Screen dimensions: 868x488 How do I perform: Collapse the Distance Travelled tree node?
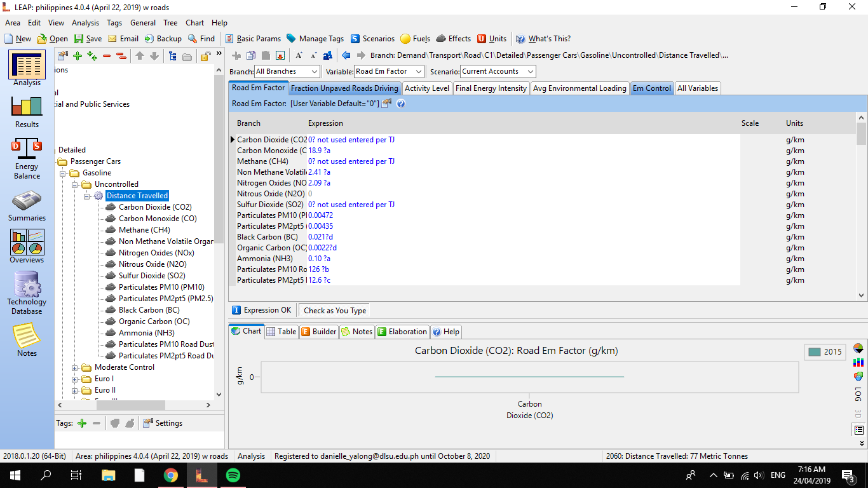tap(86, 196)
